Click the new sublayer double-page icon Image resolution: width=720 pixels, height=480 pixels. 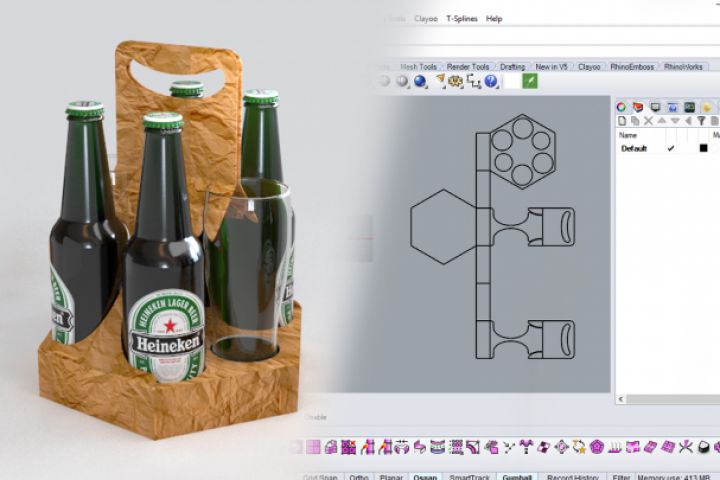tap(635, 121)
